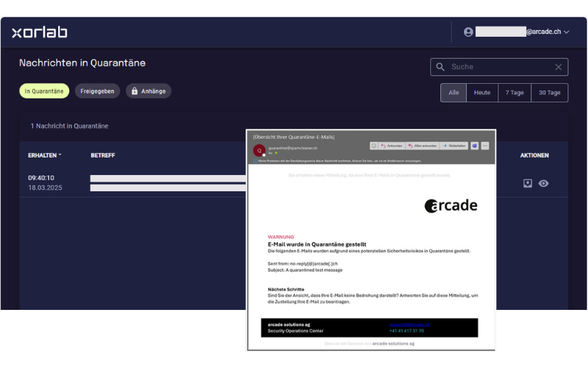Image resolution: width=588 pixels, height=368 pixels.
Task: Click the emoji reaction icon in the email
Action: tap(374, 146)
